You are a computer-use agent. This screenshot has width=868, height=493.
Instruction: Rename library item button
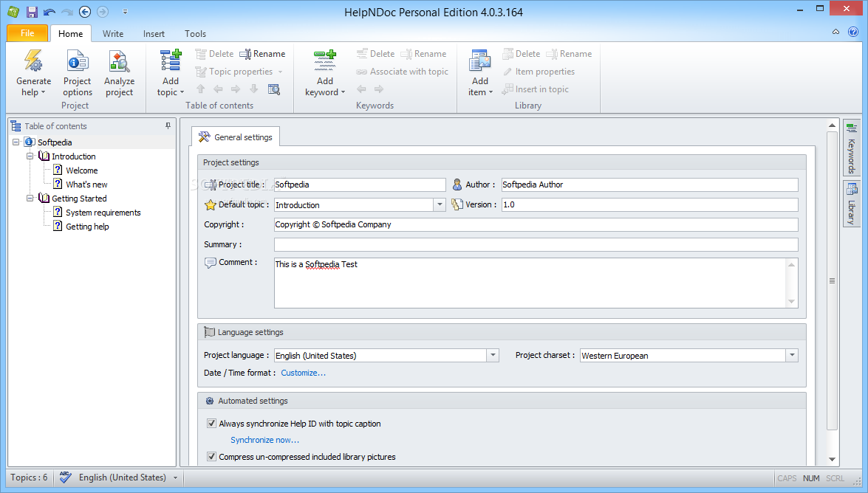(x=569, y=54)
